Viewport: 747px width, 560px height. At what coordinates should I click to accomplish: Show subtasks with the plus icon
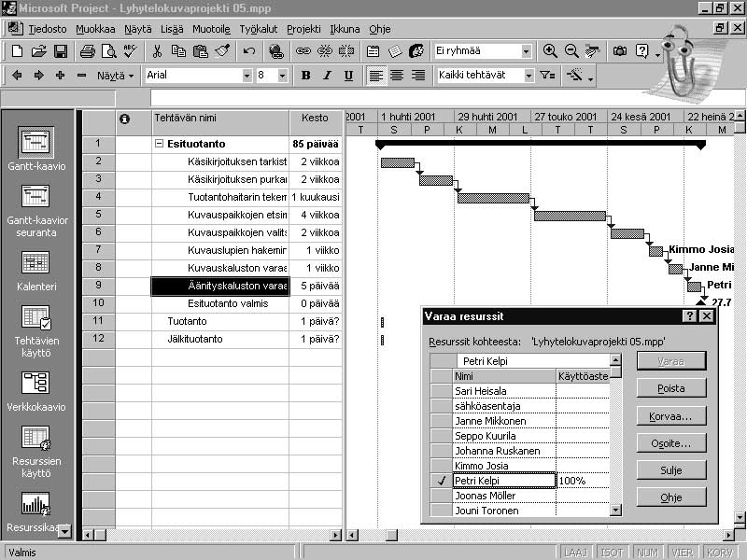[x=61, y=76]
